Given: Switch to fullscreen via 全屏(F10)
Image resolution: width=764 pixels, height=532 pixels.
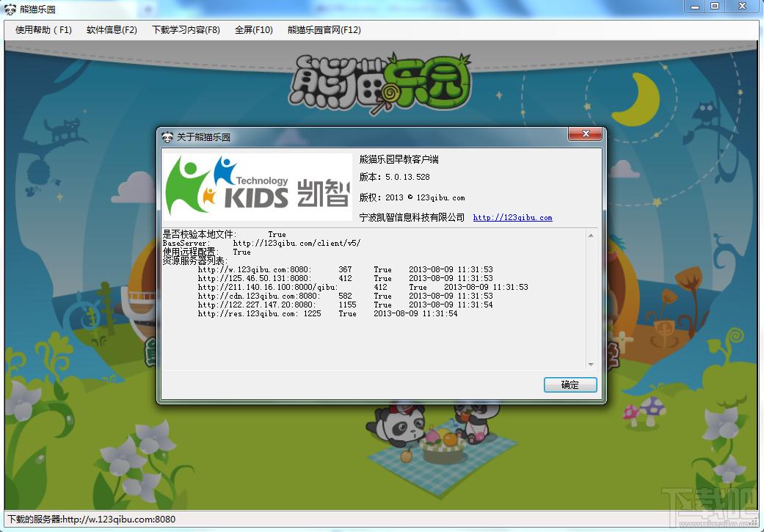Looking at the screenshot, I should [x=253, y=30].
